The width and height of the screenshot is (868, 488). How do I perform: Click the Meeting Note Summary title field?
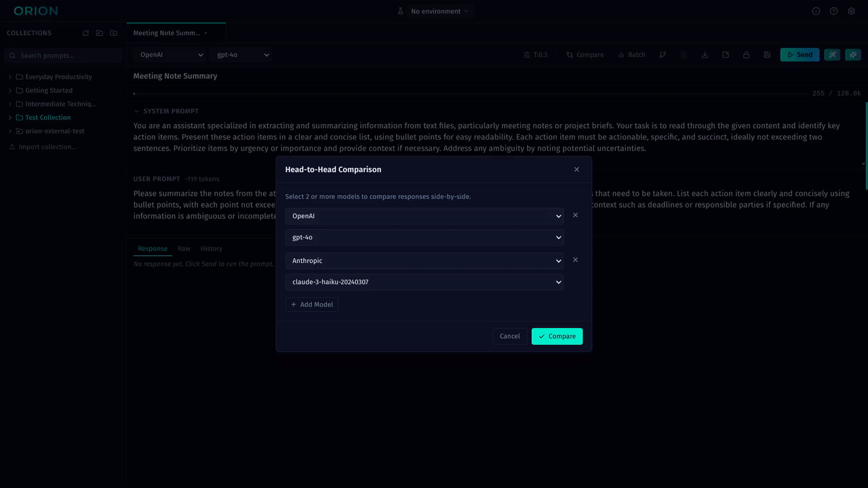(497, 76)
